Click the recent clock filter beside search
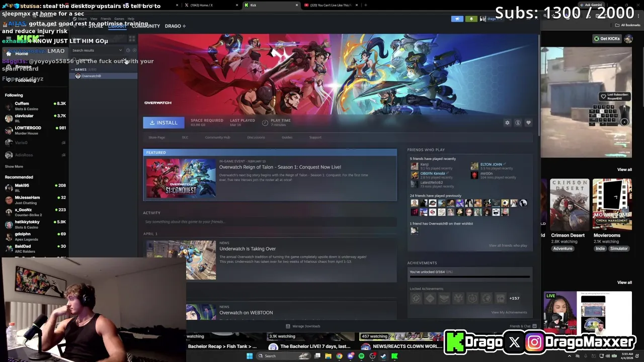This screenshot has height=362, width=644. tap(128, 50)
